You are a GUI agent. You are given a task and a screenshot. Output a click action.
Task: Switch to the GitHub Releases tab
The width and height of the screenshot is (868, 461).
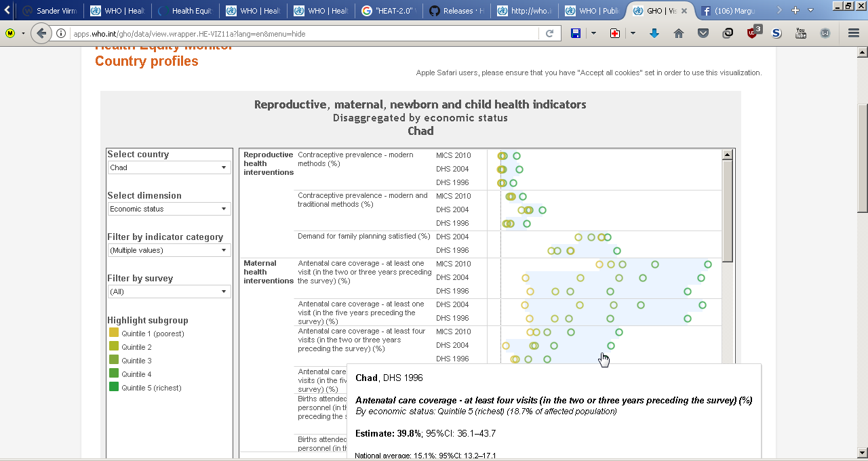pos(457,11)
